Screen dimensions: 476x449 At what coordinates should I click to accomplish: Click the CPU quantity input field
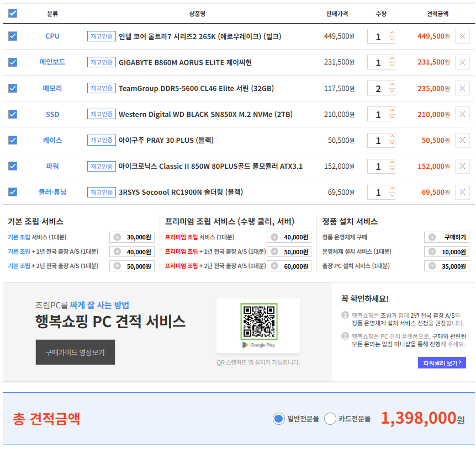tap(378, 36)
